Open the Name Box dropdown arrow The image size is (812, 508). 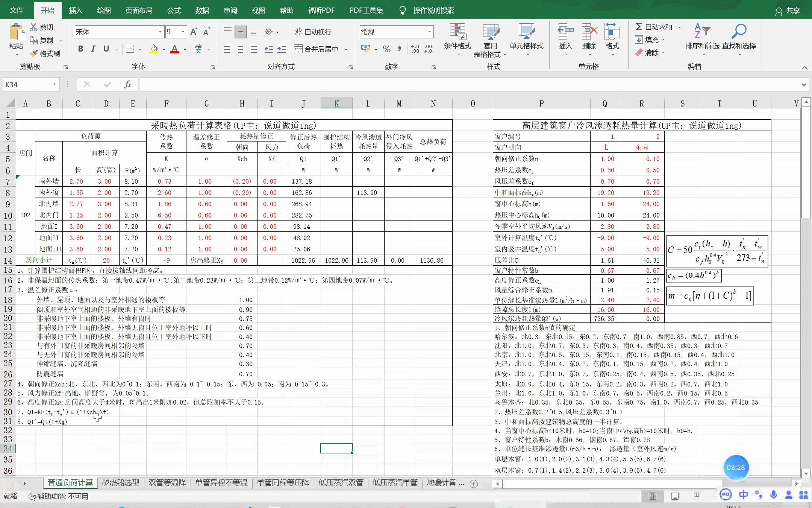pyautogui.click(x=54, y=85)
